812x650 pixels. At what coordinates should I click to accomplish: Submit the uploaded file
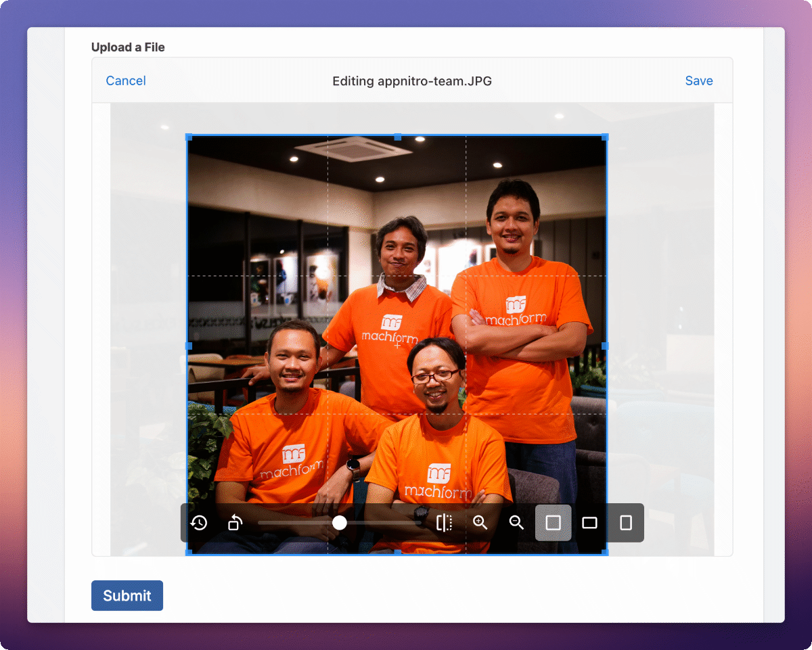point(127,595)
